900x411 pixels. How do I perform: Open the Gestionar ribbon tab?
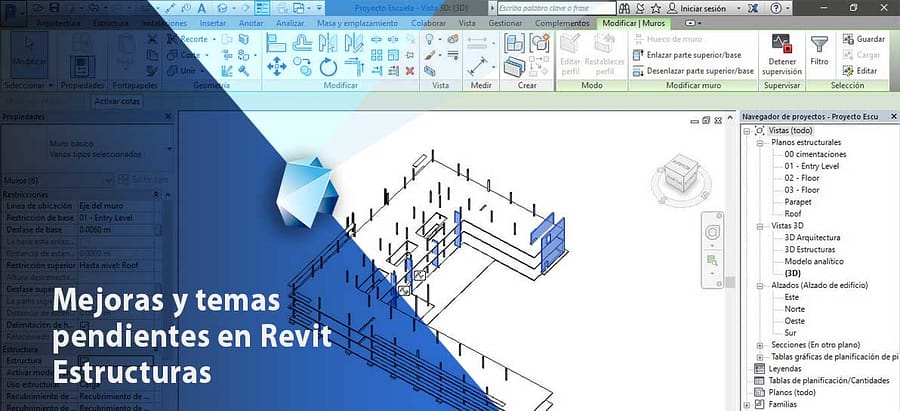tap(505, 24)
